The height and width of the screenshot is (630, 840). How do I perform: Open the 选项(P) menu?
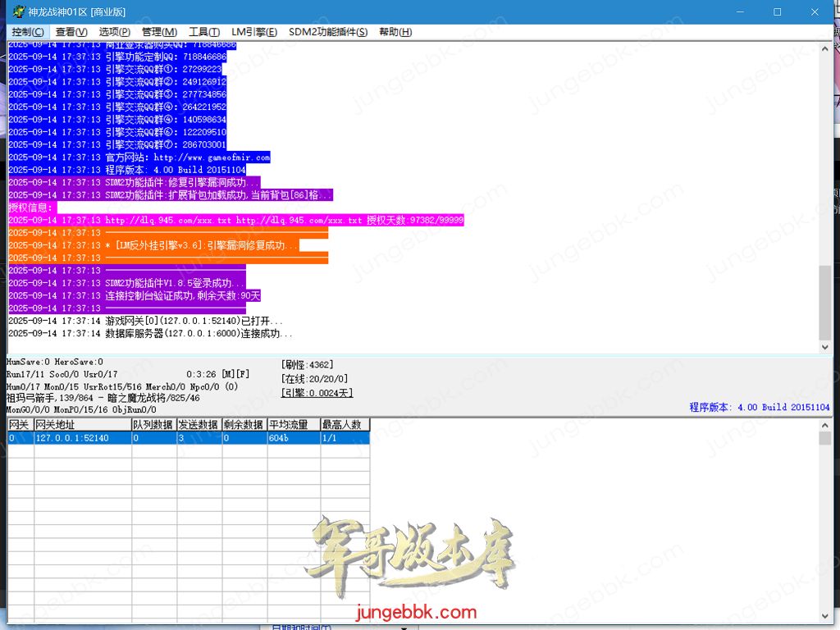point(114,31)
